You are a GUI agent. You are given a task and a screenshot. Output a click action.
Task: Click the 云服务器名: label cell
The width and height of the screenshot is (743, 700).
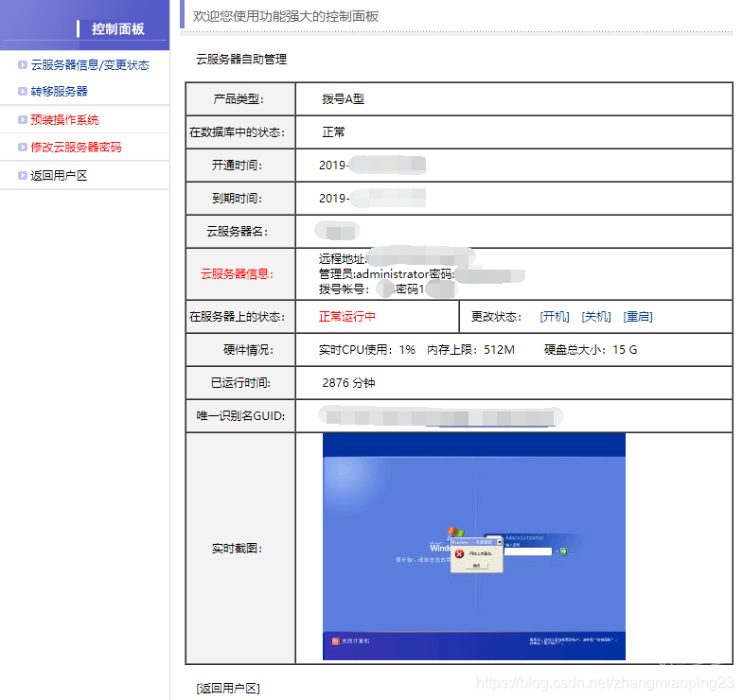tap(240, 232)
